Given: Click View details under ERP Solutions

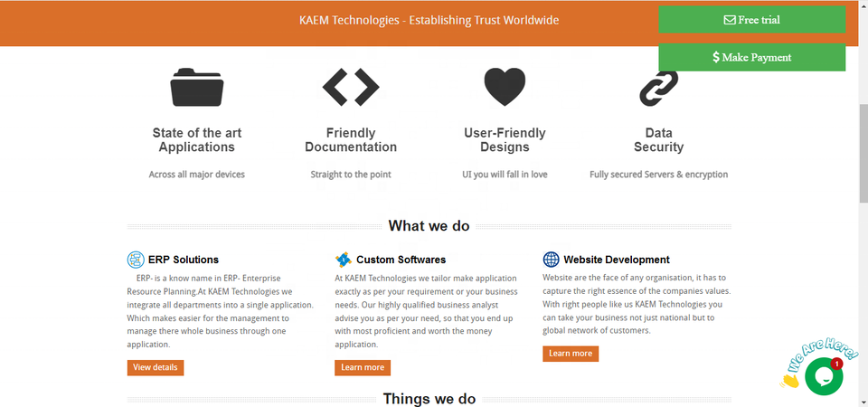Looking at the screenshot, I should (x=156, y=368).
